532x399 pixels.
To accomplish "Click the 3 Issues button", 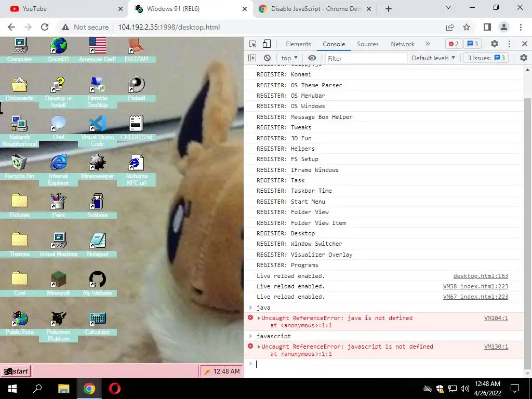I will point(486,58).
